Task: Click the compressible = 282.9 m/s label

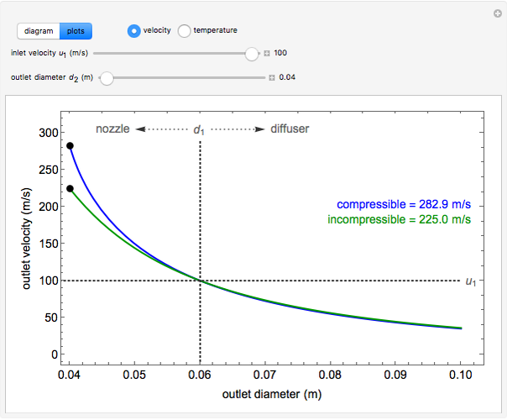Action: click(404, 204)
